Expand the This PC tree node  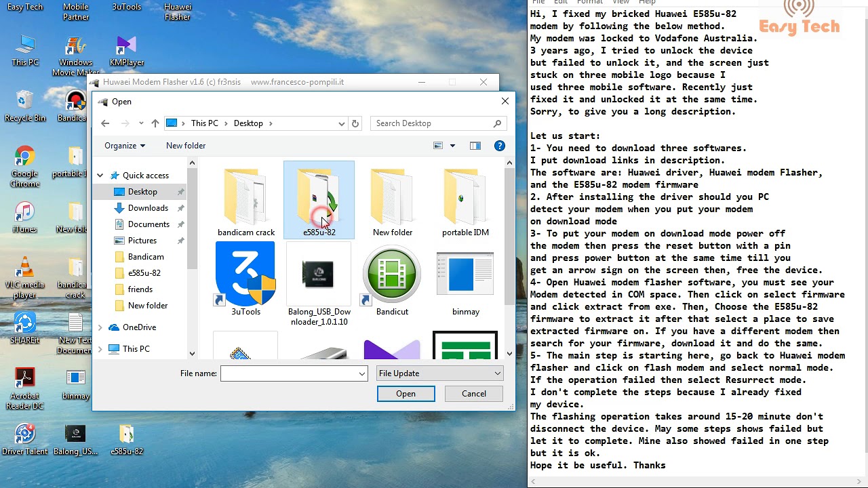pos(100,349)
